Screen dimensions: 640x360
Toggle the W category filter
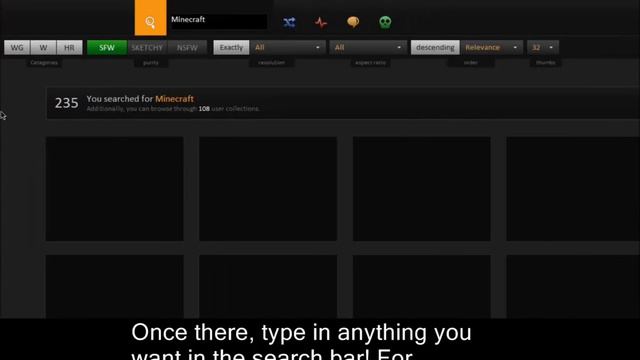pyautogui.click(x=43, y=47)
